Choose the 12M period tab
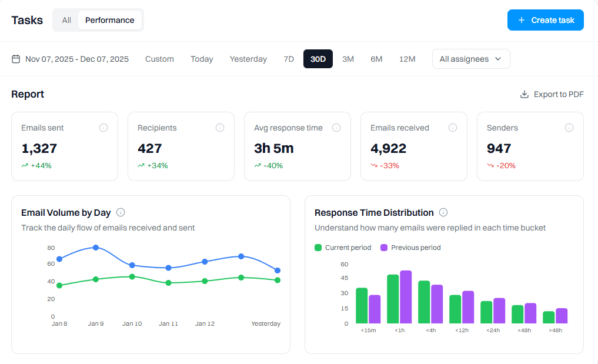The height and width of the screenshot is (364, 598). pos(407,59)
